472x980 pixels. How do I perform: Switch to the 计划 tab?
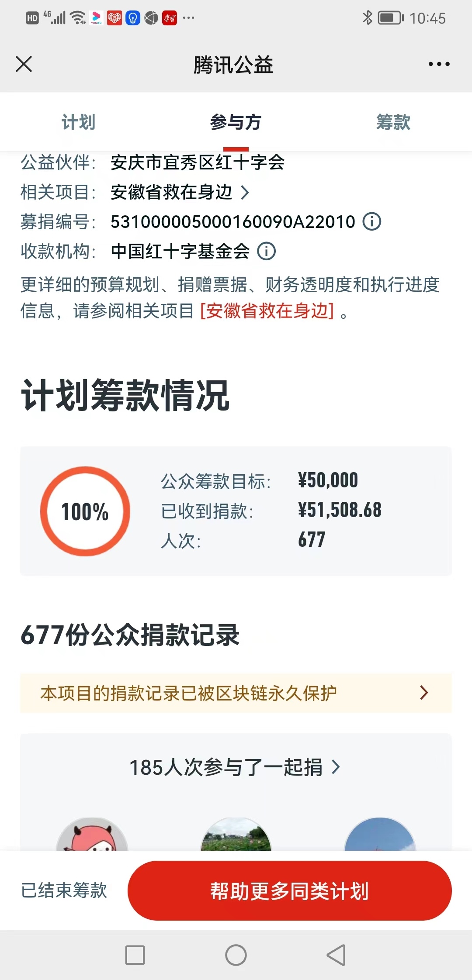tap(78, 122)
